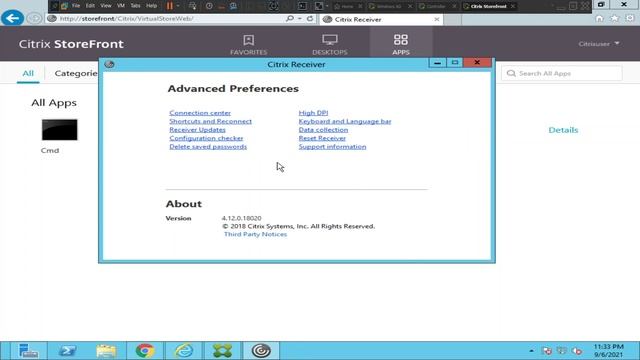The image size is (640, 360).
Task: Open the VMware Tabs menu
Action: [x=136, y=6]
